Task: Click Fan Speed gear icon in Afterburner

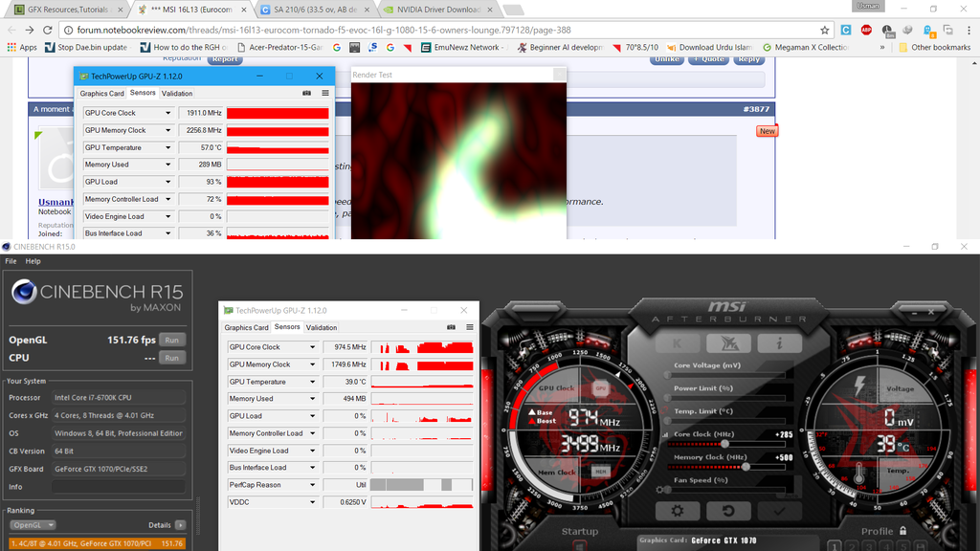Action: pos(660,490)
